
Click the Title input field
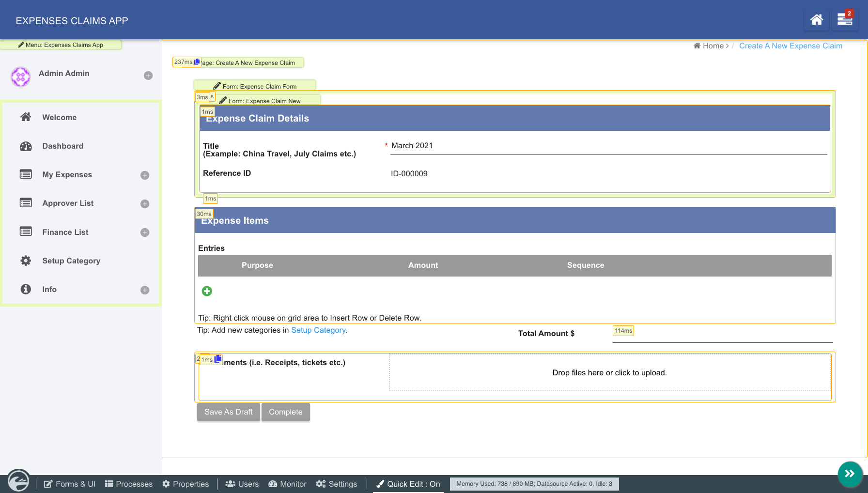coord(608,146)
